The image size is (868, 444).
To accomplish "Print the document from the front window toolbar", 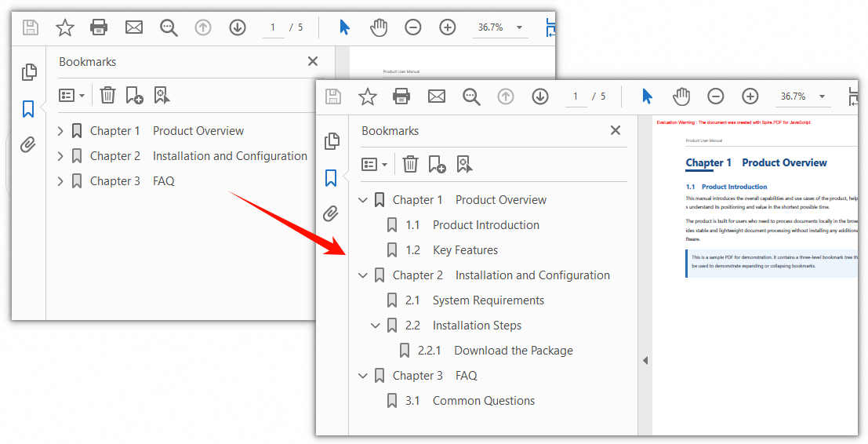I will pyautogui.click(x=401, y=96).
